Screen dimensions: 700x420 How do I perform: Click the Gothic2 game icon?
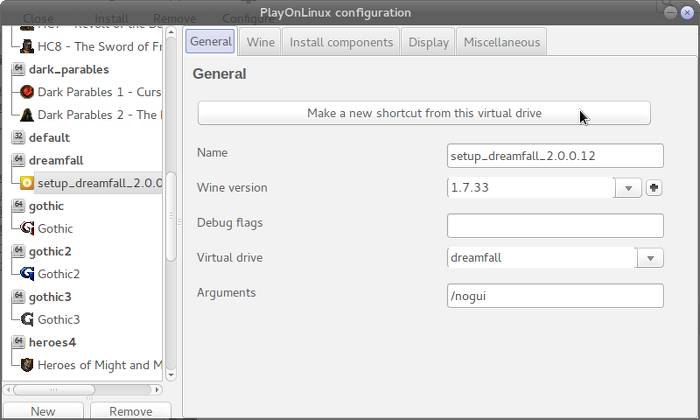pos(27,274)
